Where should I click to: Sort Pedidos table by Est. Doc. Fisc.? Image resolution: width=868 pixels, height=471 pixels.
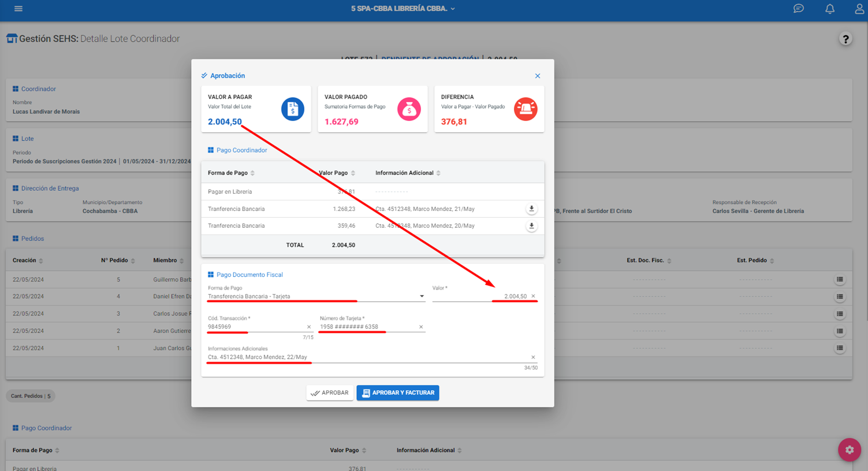pyautogui.click(x=649, y=261)
